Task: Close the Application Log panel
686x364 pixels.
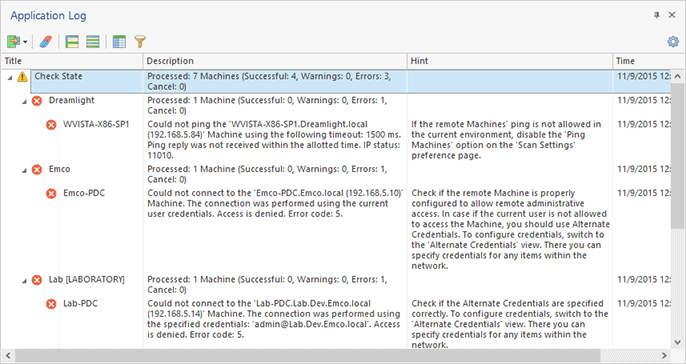Action: (672, 15)
